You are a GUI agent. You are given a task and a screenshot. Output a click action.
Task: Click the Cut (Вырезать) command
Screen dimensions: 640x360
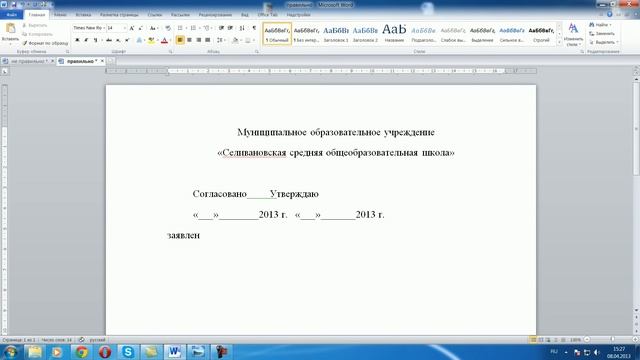pyautogui.click(x=35, y=25)
